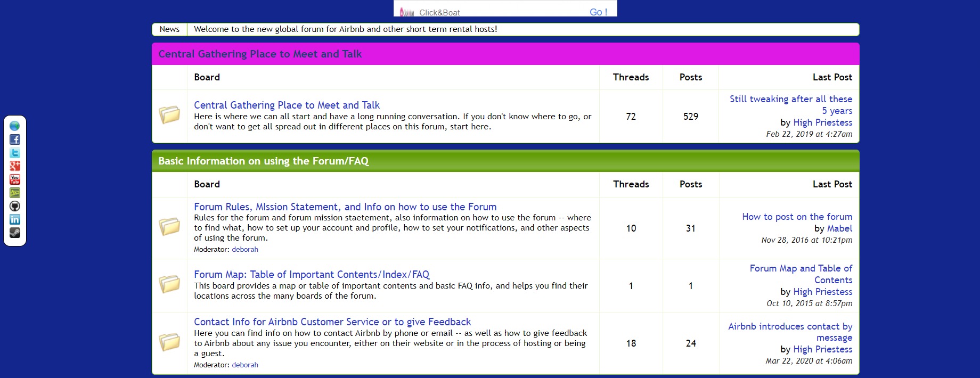Click folder icon beside Forum Map board
Viewport: 980px width, 378px height.
169,285
